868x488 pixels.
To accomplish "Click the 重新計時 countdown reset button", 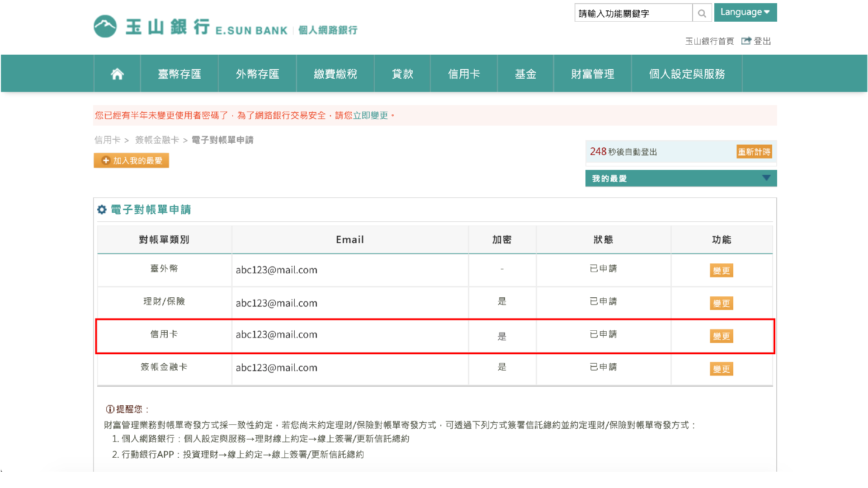I will pyautogui.click(x=754, y=151).
